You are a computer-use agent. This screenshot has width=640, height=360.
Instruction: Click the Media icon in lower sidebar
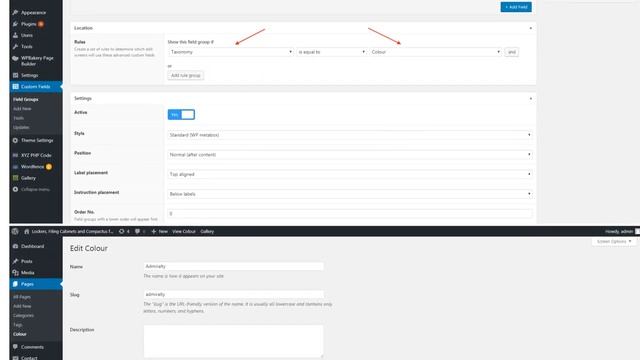[16, 273]
